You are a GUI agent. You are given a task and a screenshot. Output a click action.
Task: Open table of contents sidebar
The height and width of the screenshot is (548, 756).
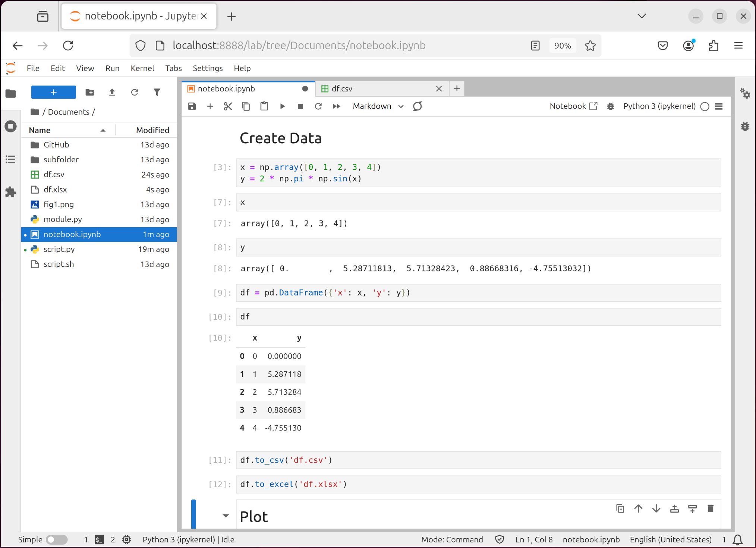click(11, 159)
